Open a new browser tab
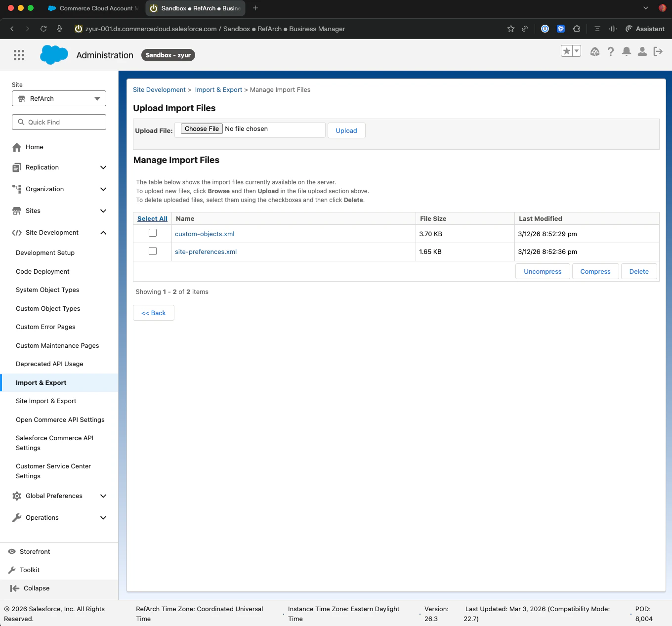Screen dimensions: 672x626 tap(255, 8)
